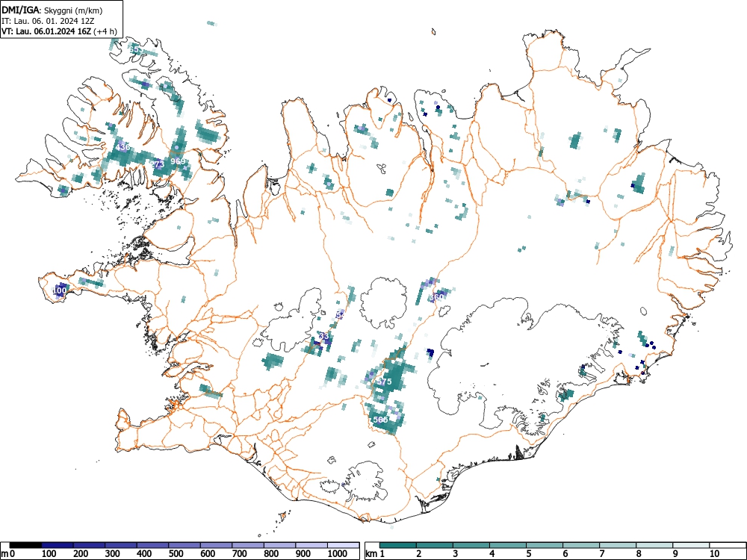
Task: Click the 3–4 km legend swatch
Action: click(x=471, y=545)
